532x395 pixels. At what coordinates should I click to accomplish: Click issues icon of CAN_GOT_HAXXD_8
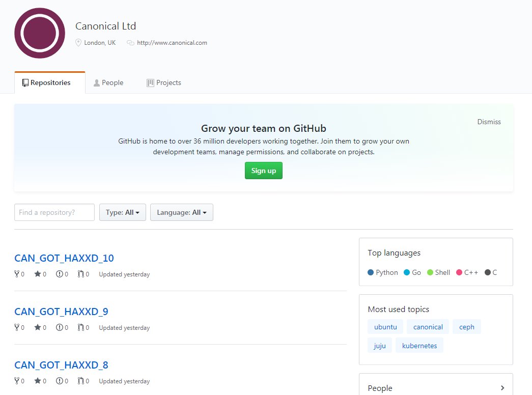click(60, 381)
